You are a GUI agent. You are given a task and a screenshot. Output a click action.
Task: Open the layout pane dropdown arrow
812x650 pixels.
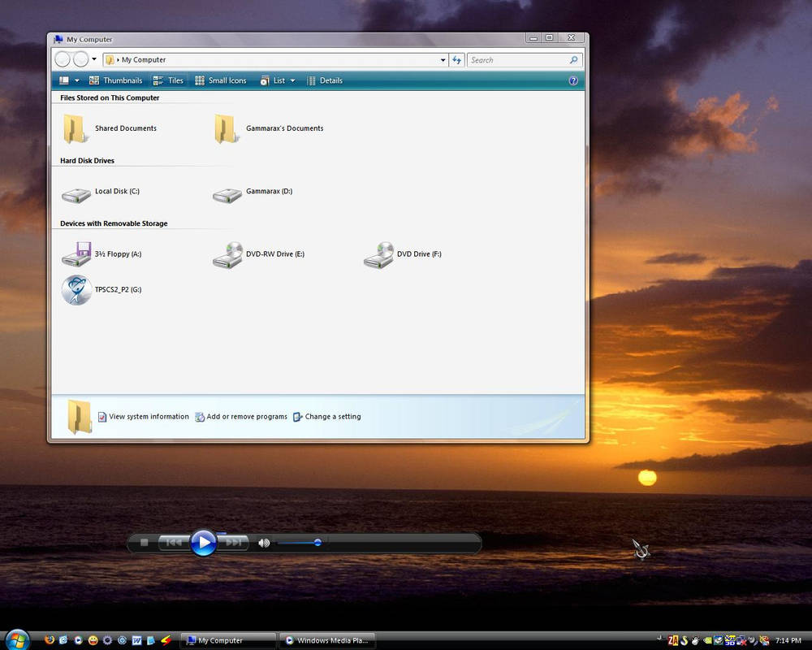pyautogui.click(x=77, y=80)
